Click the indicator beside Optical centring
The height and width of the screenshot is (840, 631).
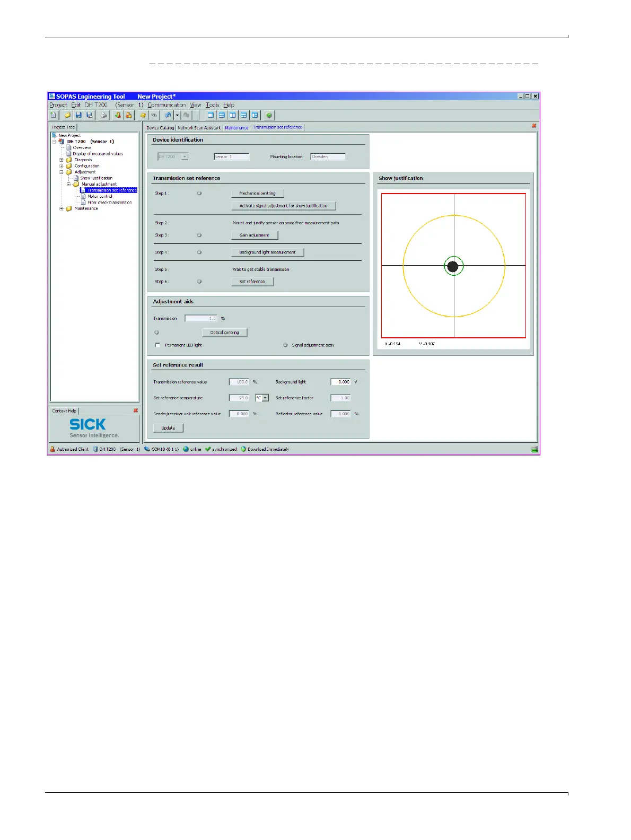tap(156, 332)
